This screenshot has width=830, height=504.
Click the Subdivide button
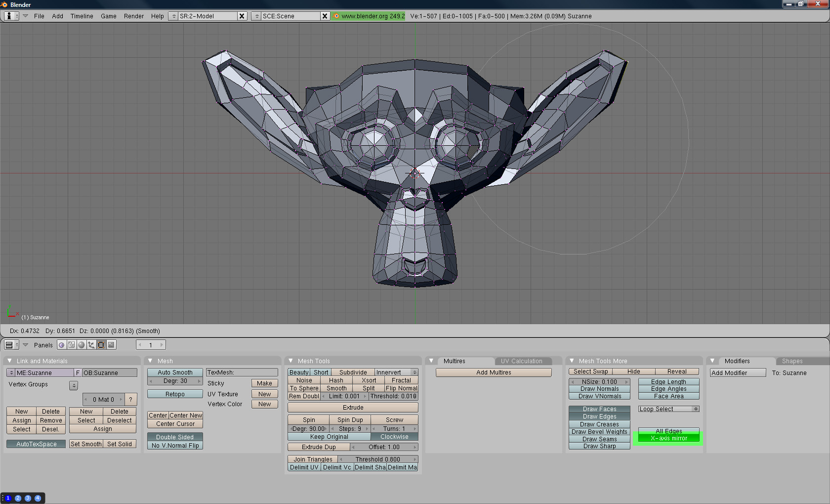pos(353,373)
